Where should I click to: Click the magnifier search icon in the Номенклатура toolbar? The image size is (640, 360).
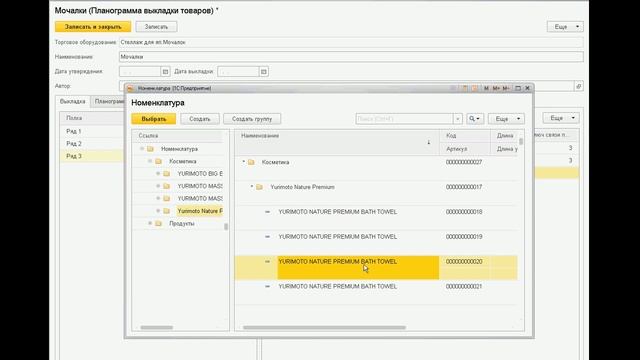pos(475,119)
